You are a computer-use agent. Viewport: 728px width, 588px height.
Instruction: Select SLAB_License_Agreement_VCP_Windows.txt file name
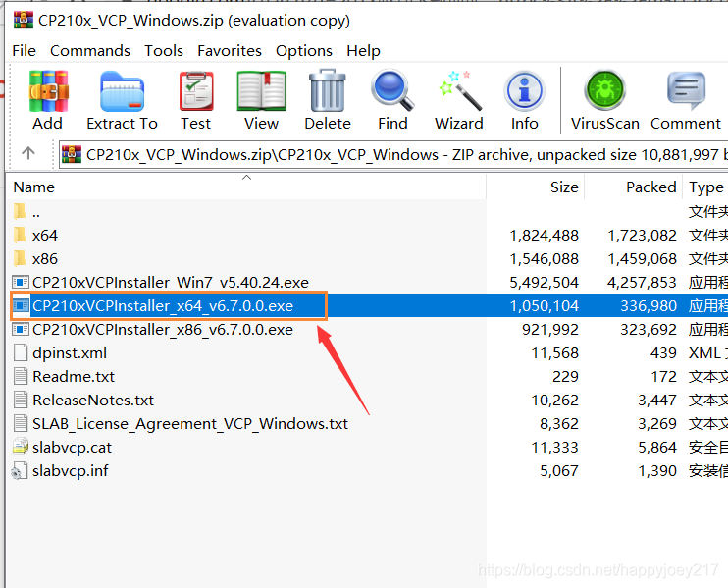pos(190,424)
